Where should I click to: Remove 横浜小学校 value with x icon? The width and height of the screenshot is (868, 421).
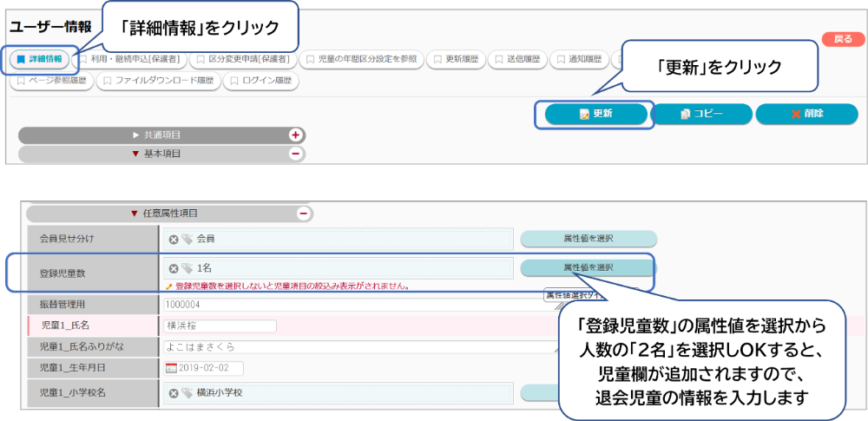pyautogui.click(x=174, y=392)
